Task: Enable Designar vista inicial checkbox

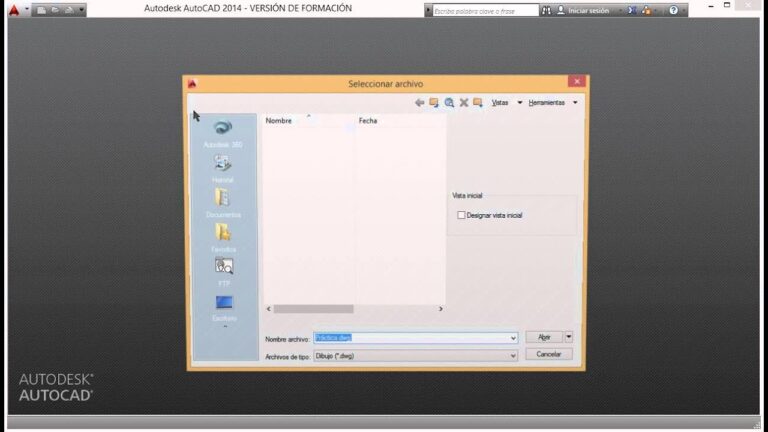Action: (461, 215)
